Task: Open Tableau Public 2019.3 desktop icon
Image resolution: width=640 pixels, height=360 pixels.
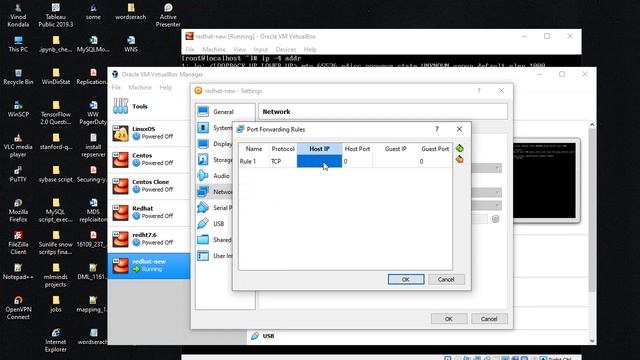Action: [56, 16]
